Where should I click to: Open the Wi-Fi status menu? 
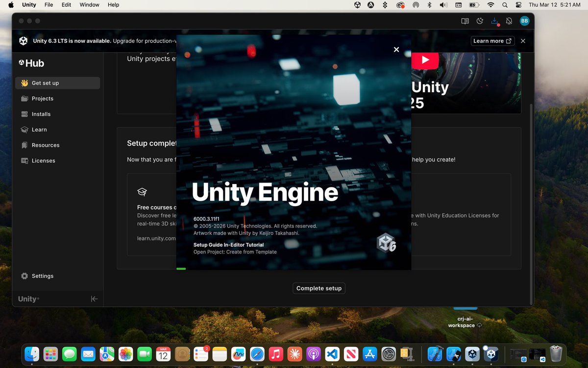coord(490,5)
